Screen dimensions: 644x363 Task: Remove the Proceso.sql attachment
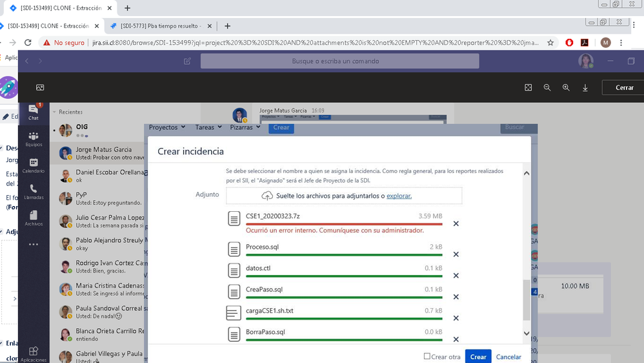(x=456, y=254)
